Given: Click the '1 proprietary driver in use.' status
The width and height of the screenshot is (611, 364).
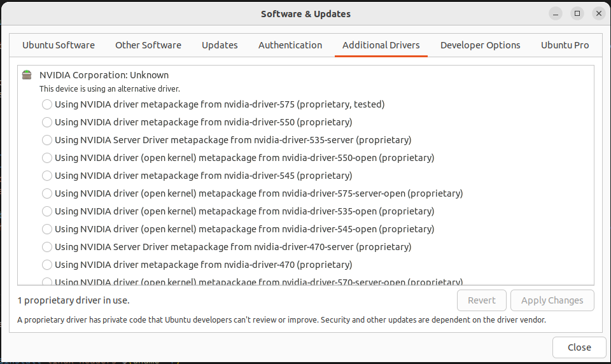Looking at the screenshot, I should click(73, 300).
